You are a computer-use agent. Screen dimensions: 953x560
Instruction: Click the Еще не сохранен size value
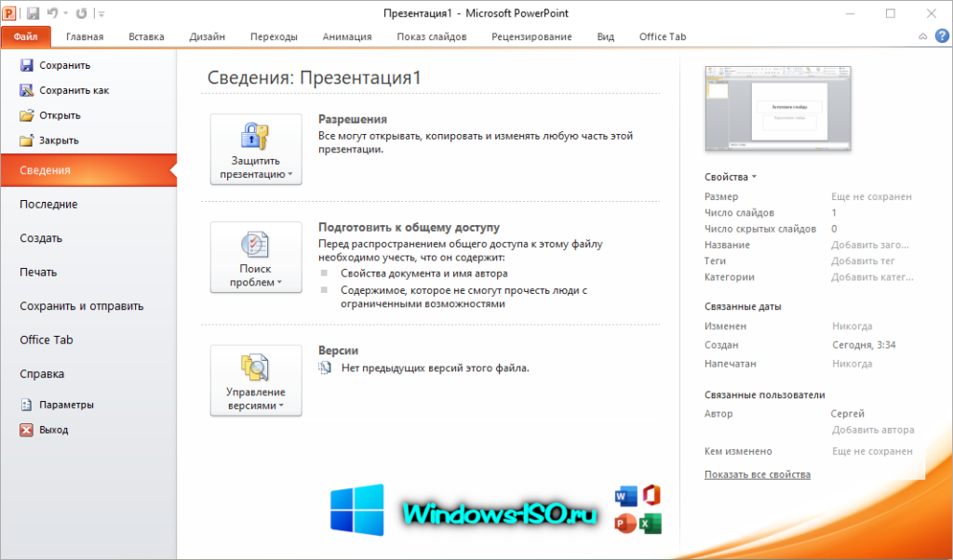(871, 197)
